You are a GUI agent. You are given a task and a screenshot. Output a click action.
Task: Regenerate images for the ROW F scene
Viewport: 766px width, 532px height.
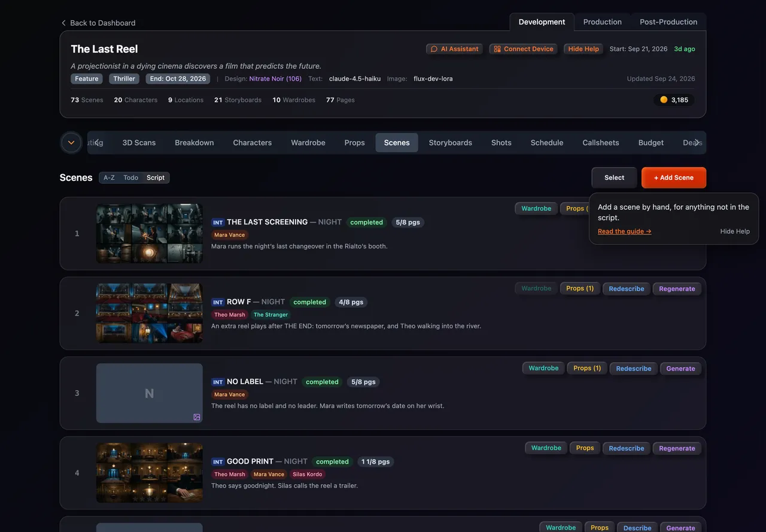(x=677, y=288)
